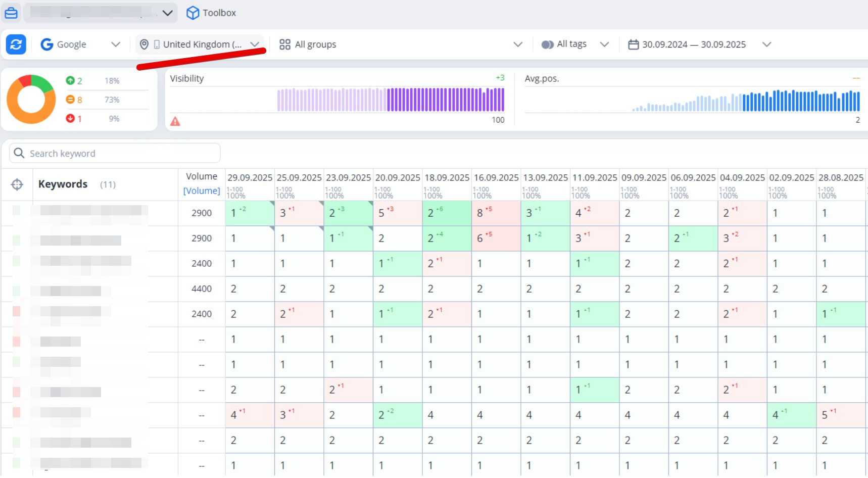The height and width of the screenshot is (478, 868).
Task: Open the Toolbox cube icon
Action: pos(192,13)
